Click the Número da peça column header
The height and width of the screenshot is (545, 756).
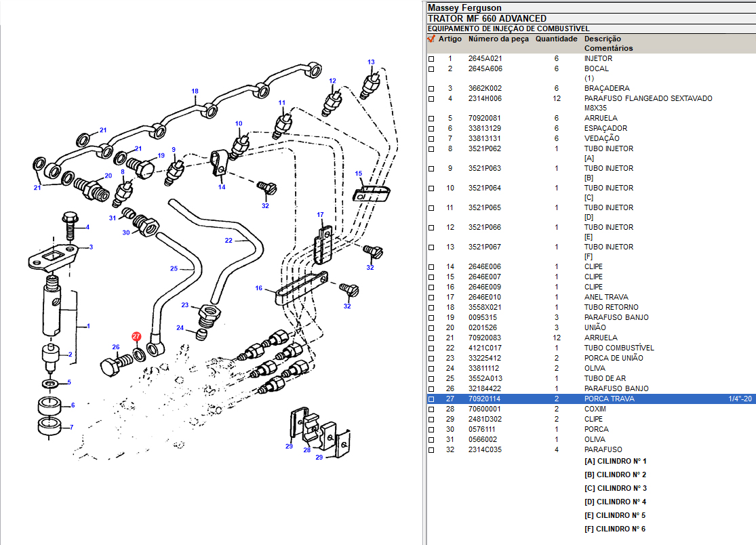tap(498, 39)
